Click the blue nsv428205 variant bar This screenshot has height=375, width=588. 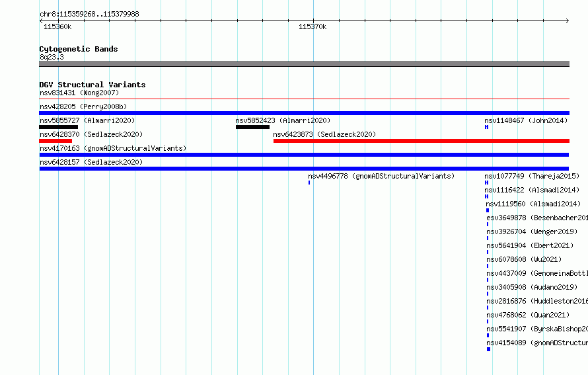pyautogui.click(x=304, y=113)
